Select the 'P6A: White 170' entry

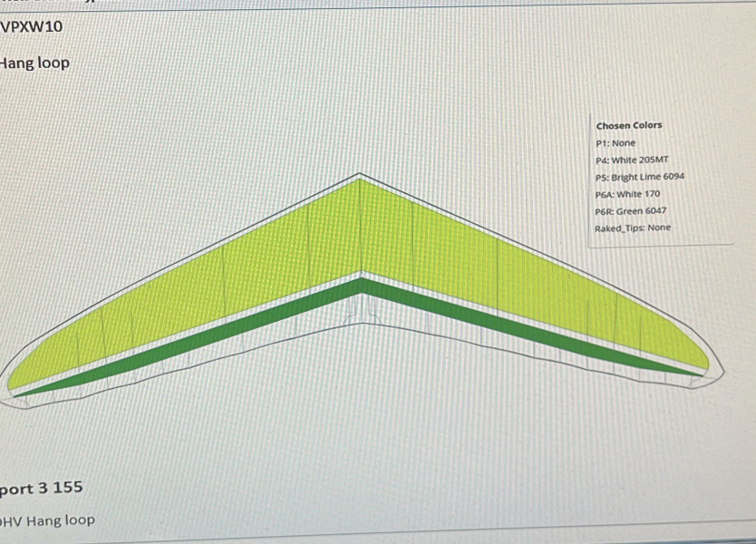(x=628, y=194)
